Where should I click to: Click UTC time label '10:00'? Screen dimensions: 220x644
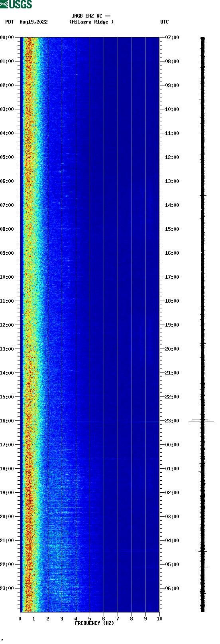point(172,109)
